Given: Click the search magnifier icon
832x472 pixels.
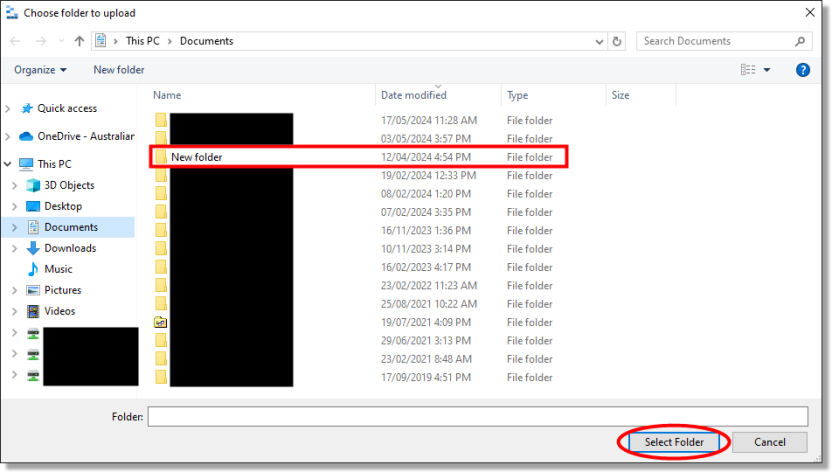Looking at the screenshot, I should pyautogui.click(x=800, y=41).
